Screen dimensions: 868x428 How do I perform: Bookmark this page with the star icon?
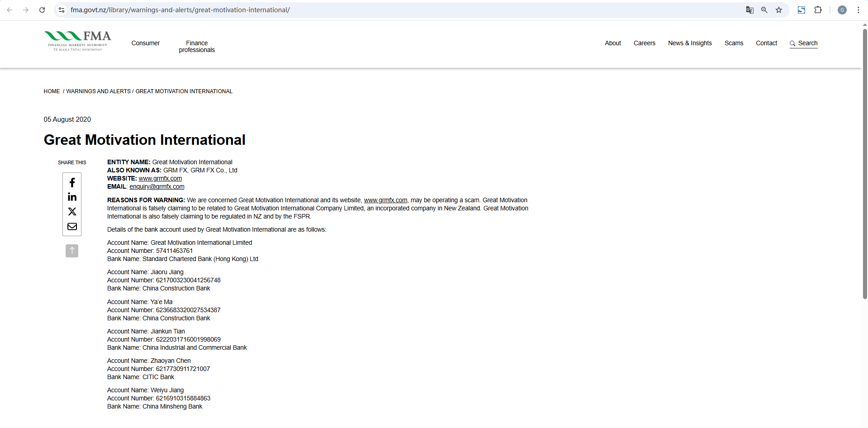coord(779,10)
